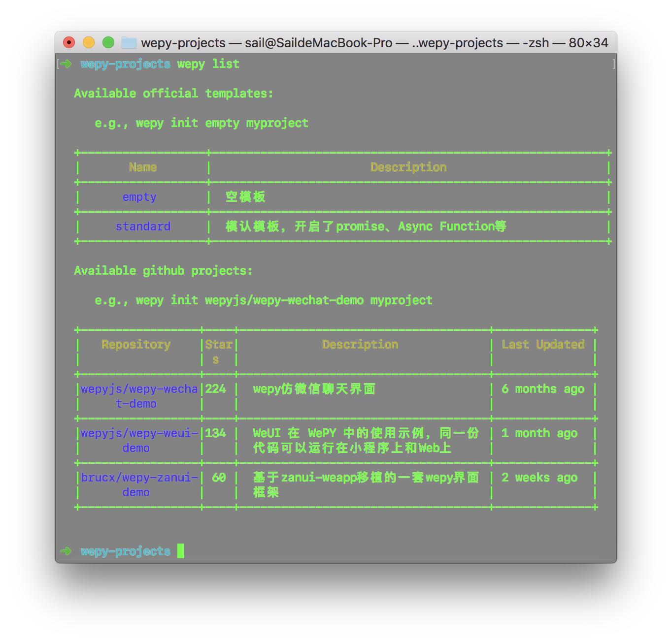The height and width of the screenshot is (642, 672).
Task: Click the wepyjs/wepy-wechat-demo repository name
Action: coord(138,396)
